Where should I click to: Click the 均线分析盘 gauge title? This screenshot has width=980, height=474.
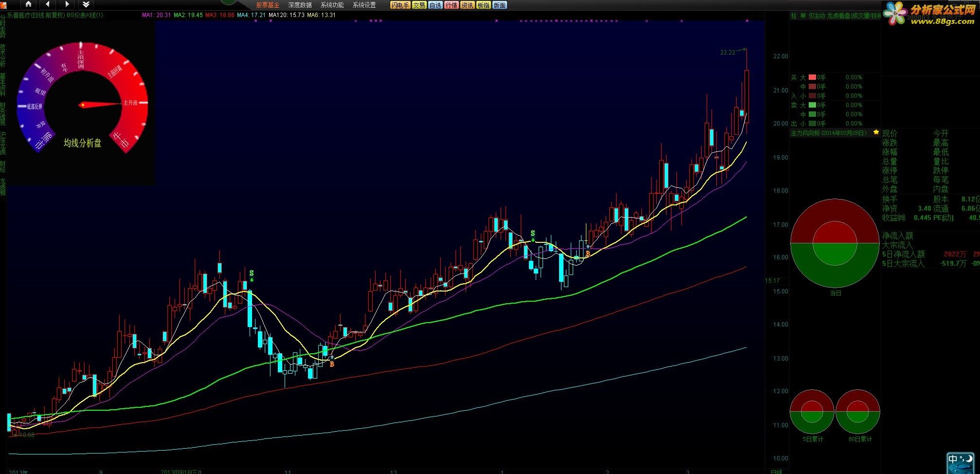[83, 143]
